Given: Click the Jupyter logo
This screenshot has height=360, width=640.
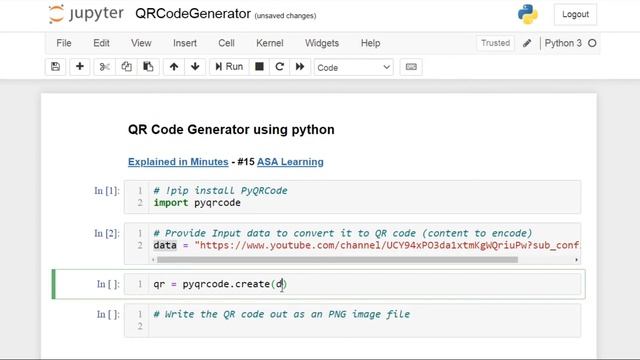Looking at the screenshot, I should pyautogui.click(x=86, y=14).
